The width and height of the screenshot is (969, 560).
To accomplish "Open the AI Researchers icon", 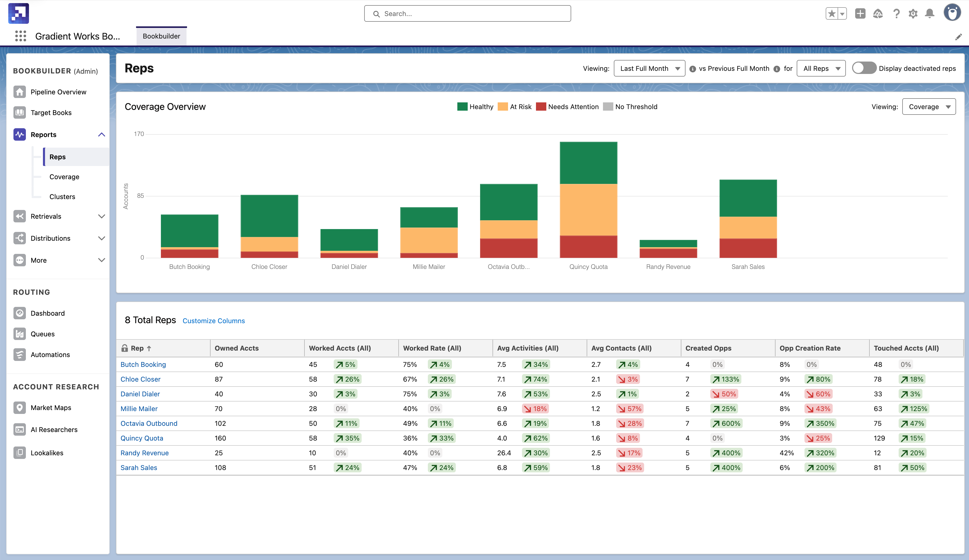I will 20,429.
